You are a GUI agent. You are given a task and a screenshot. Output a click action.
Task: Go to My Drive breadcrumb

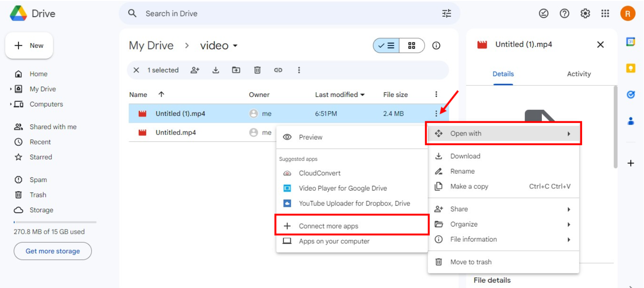click(151, 46)
